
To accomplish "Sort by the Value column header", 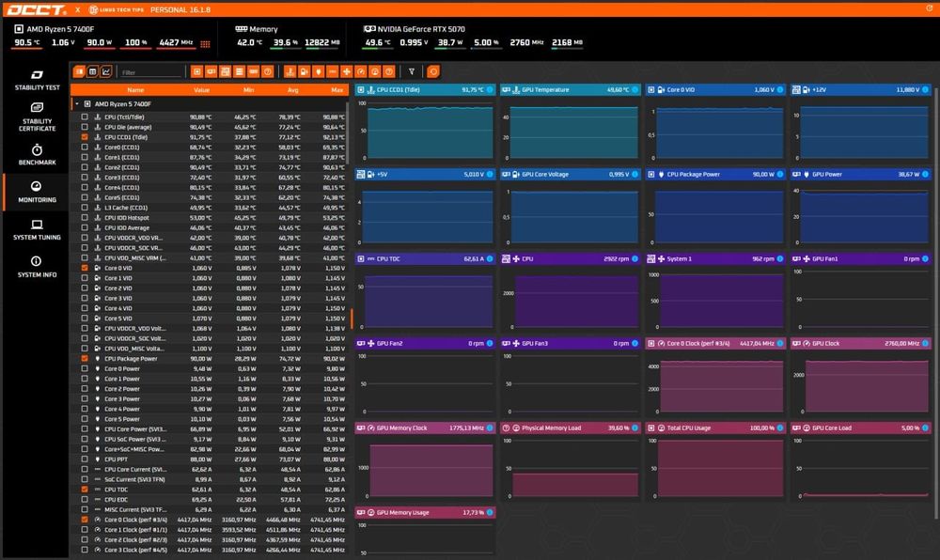I will 201,90.
